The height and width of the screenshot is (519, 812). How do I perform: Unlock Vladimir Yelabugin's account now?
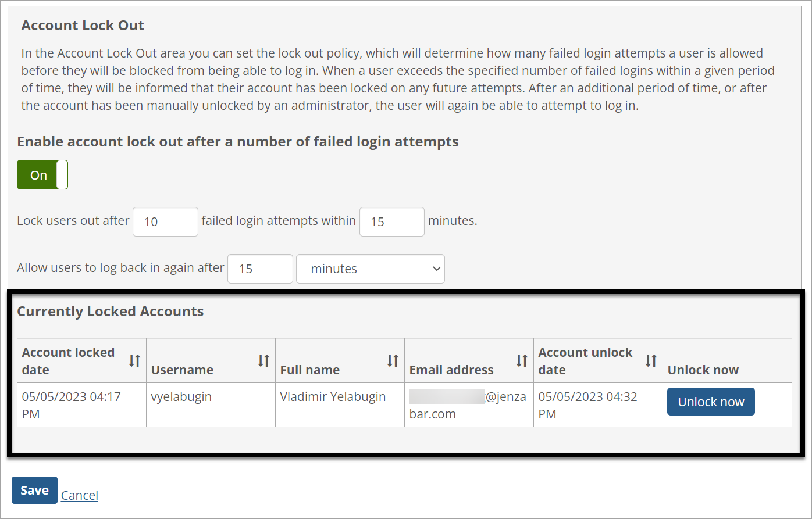pos(711,401)
